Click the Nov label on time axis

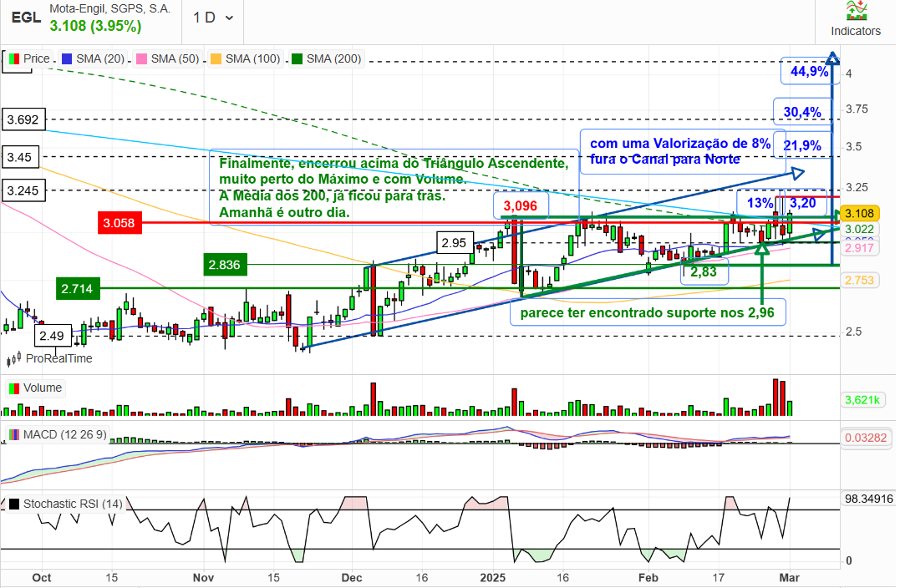coord(203,578)
